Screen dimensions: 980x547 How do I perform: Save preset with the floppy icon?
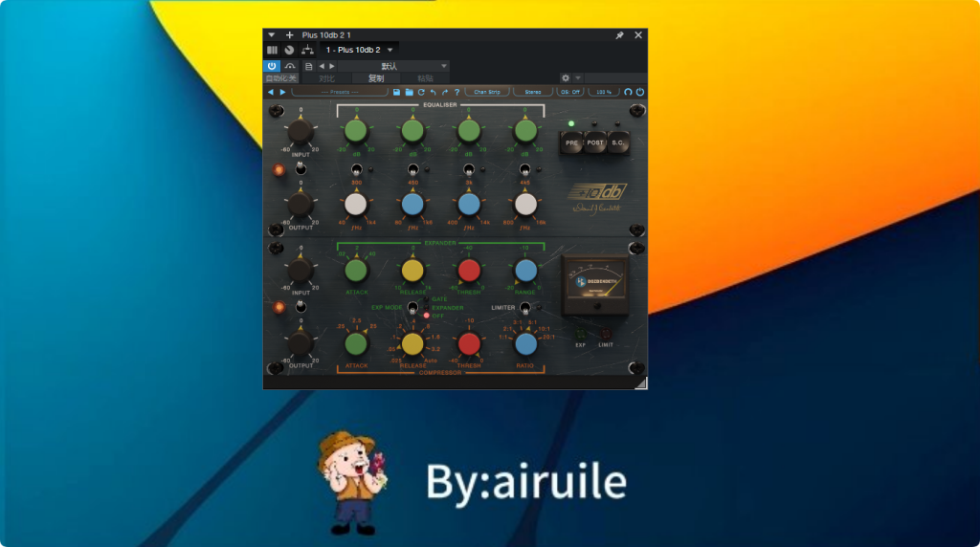[396, 93]
